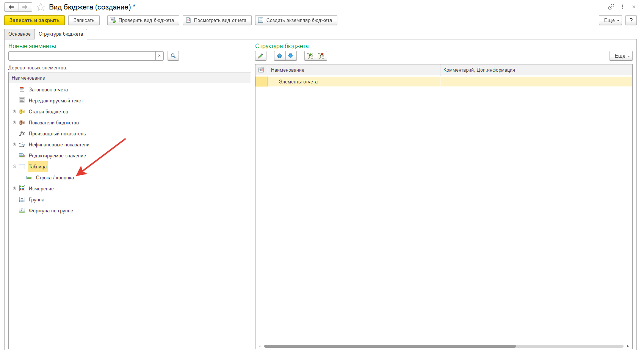The width and height of the screenshot is (644, 350).
Task: Click the chain link icon
Action: point(611,7)
